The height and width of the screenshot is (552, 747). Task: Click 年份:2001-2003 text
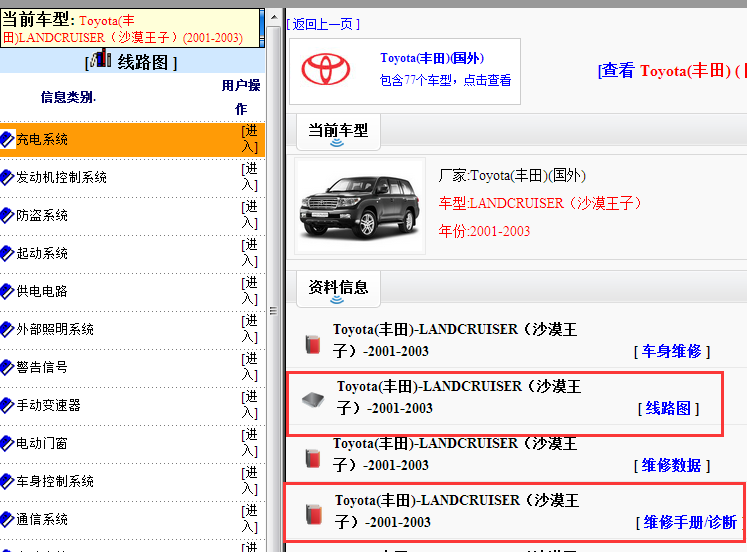tap(484, 231)
